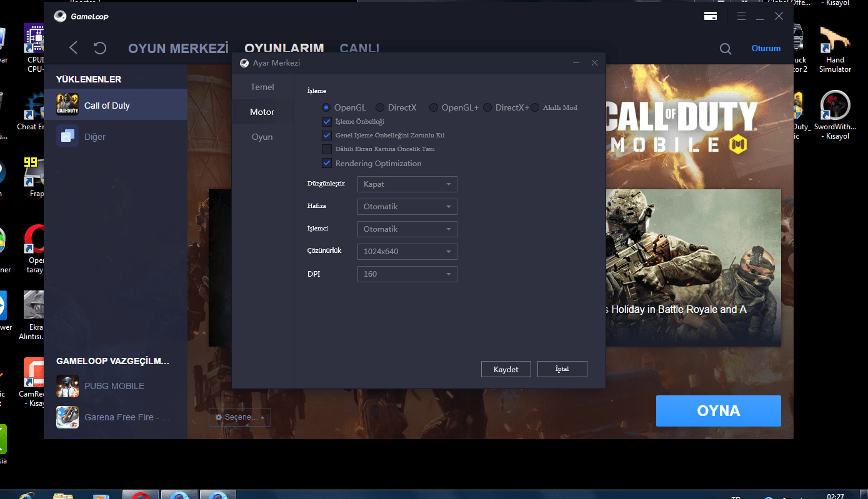Select the CPU-Z desktop shortcut
The width and height of the screenshot is (868, 499).
coord(35,49)
